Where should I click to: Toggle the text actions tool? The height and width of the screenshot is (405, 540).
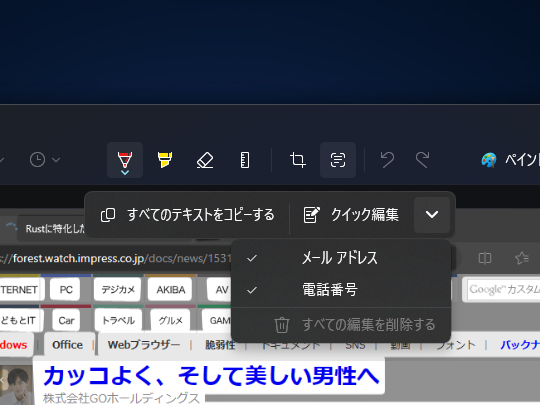[338, 160]
